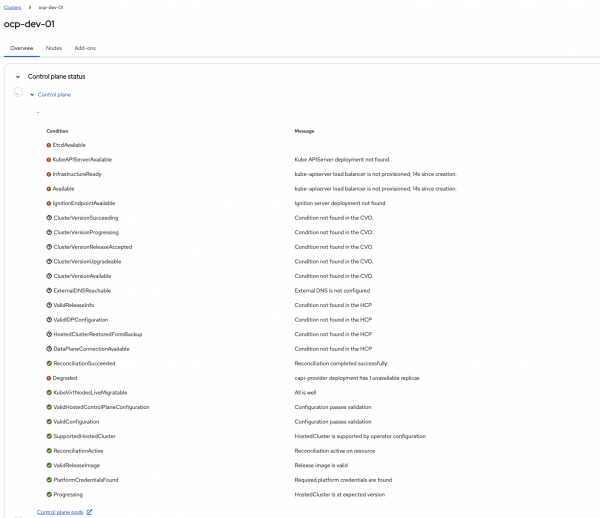Click the error icon for EtcdAvailable

pos(49,145)
